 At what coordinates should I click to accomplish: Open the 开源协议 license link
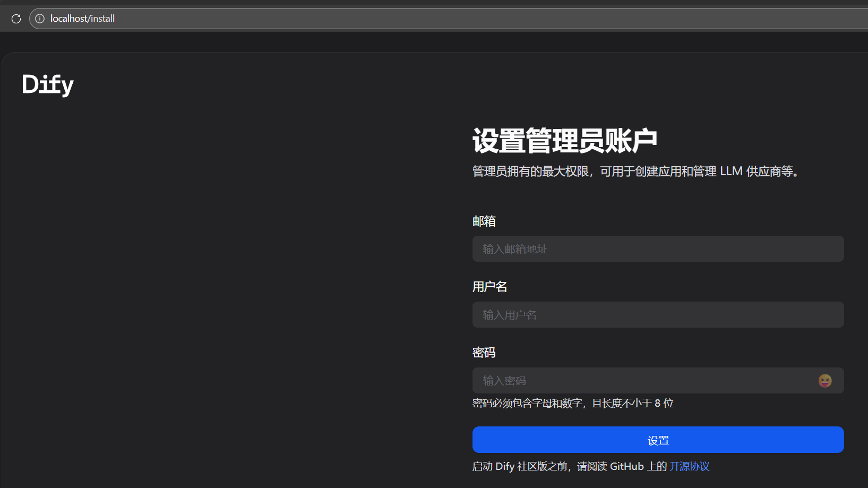[x=689, y=466]
